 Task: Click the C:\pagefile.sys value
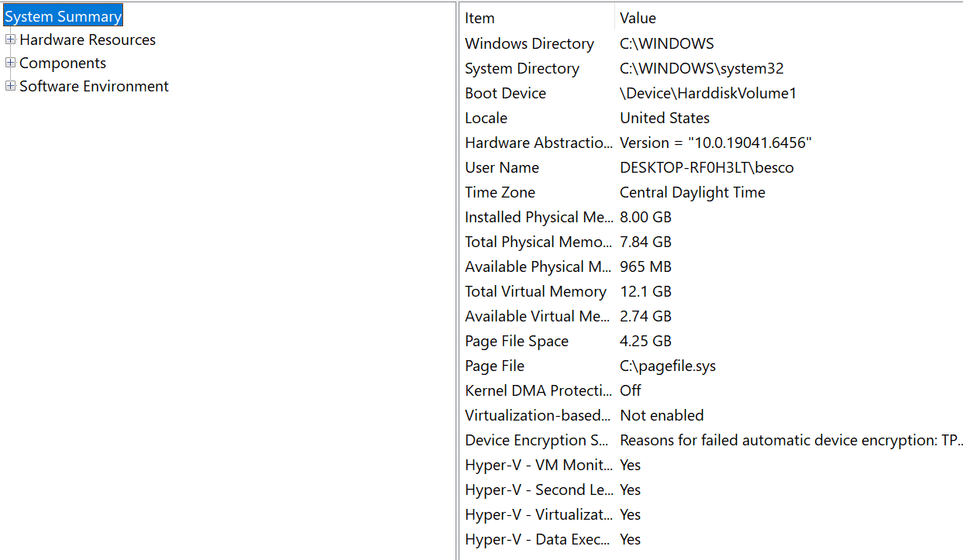coord(668,366)
